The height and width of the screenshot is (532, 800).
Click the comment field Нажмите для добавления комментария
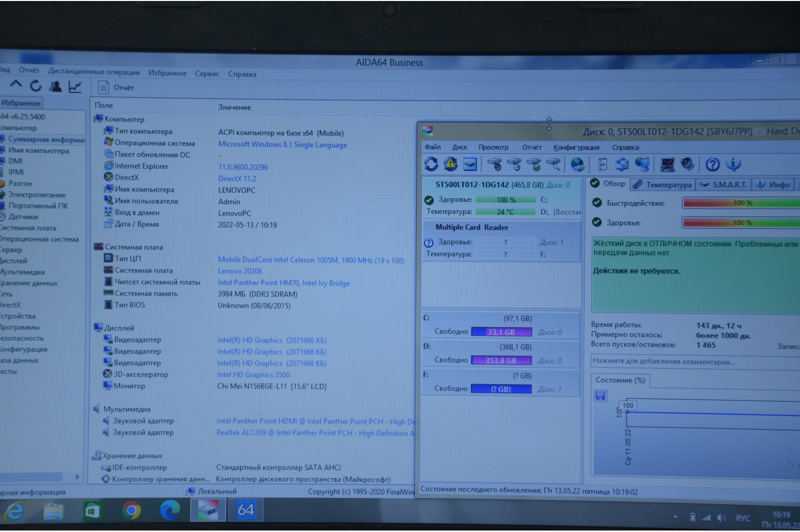click(x=695, y=361)
